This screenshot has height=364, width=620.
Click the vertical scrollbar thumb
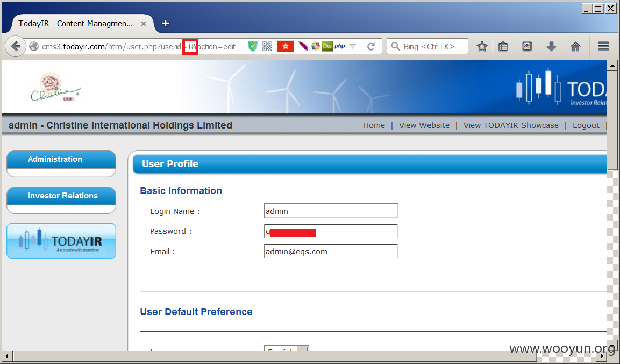click(x=612, y=120)
